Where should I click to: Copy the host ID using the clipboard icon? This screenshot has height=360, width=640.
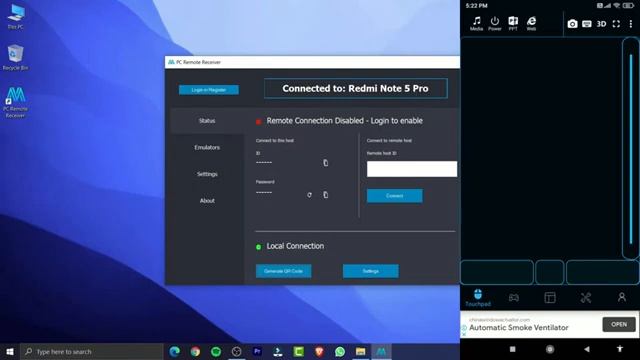325,163
